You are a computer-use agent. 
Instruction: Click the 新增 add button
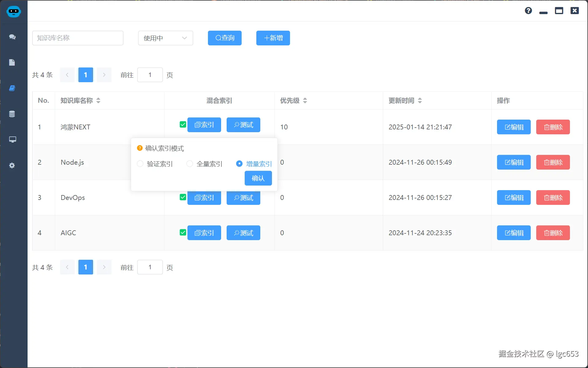click(x=273, y=38)
